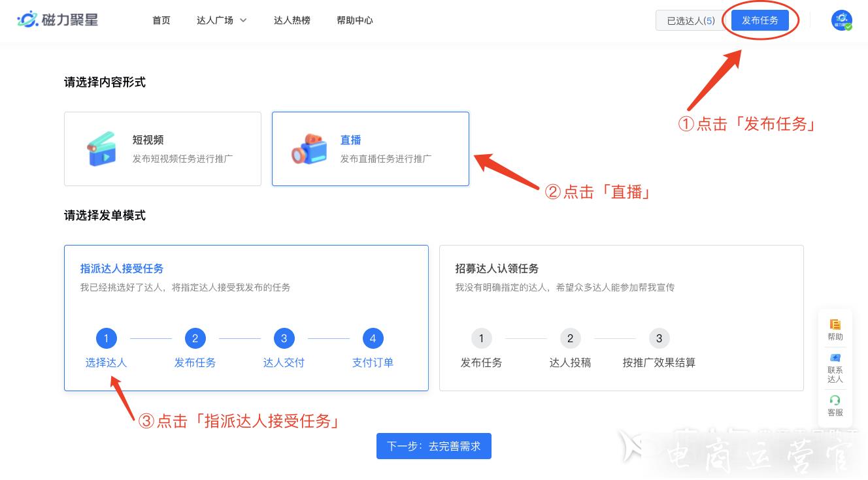Click the 选择达人 step label

(106, 362)
